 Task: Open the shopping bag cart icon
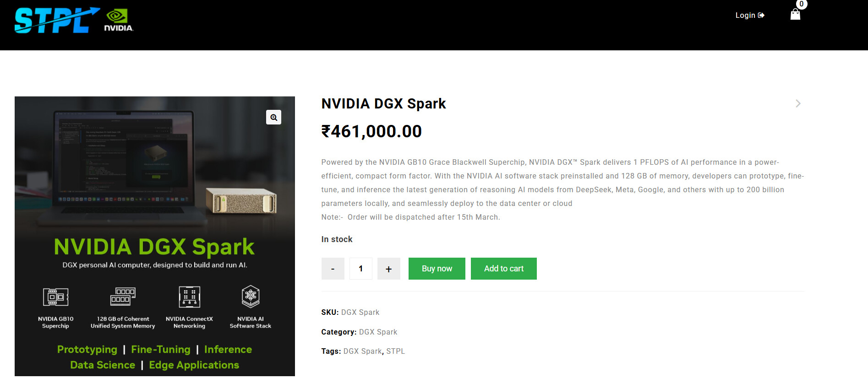click(x=795, y=15)
